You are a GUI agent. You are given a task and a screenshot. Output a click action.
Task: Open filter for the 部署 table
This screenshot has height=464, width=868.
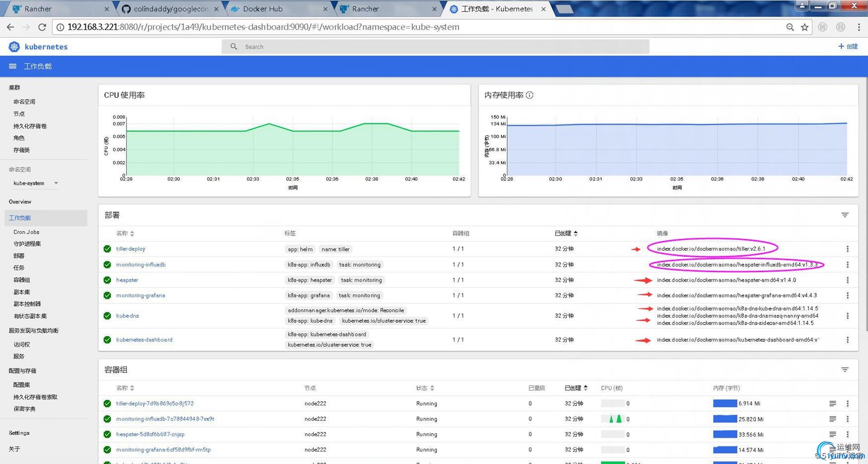pos(845,215)
